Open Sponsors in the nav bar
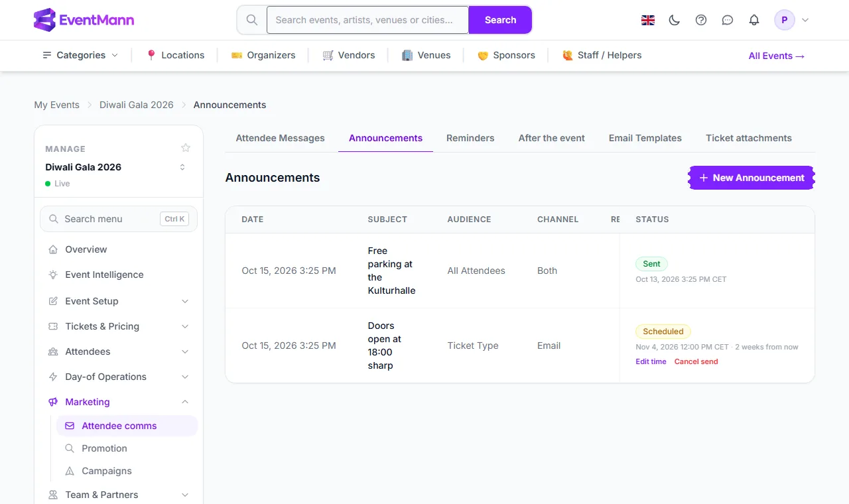 [x=506, y=55]
